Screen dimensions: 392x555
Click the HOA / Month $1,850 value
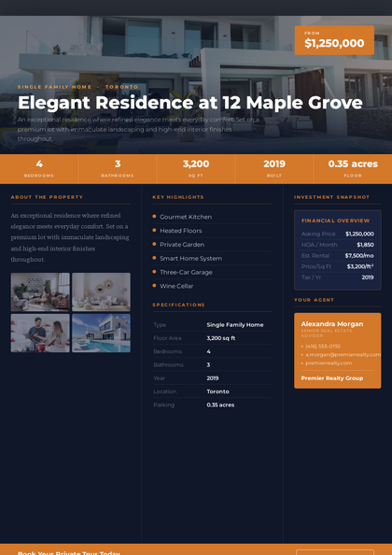click(365, 245)
